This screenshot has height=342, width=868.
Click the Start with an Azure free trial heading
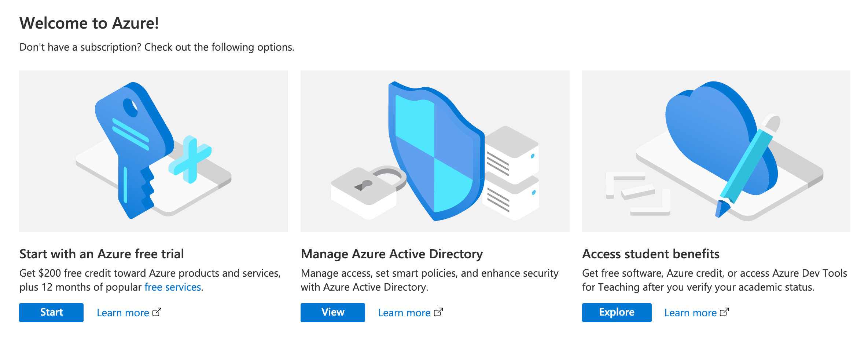tap(102, 254)
